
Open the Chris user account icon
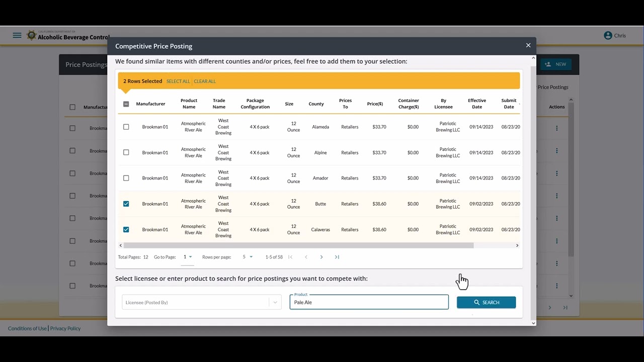[x=608, y=36]
